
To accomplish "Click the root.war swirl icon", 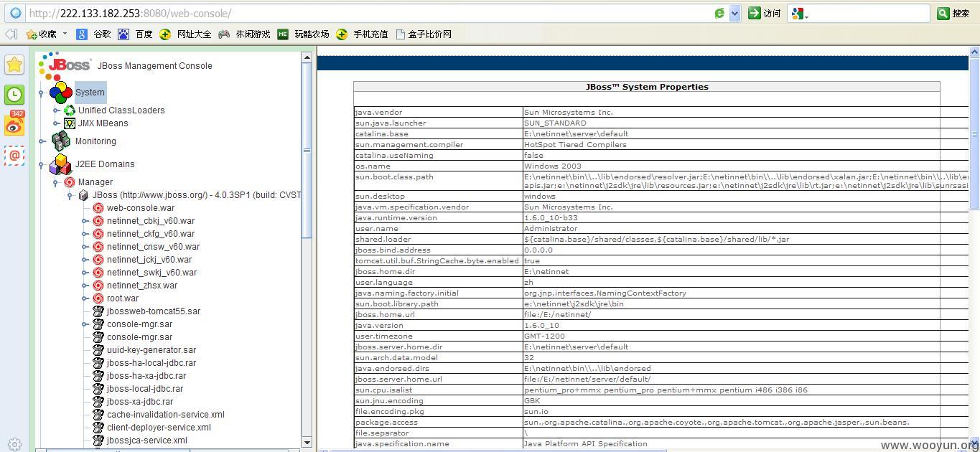I will click(x=98, y=298).
